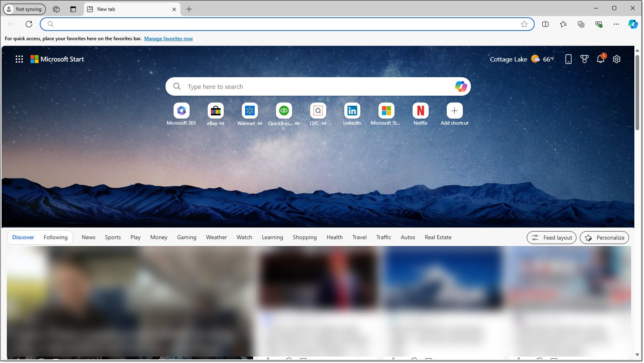The image size is (644, 363).
Task: Open the Not syncing profile menu
Action: pos(24,9)
